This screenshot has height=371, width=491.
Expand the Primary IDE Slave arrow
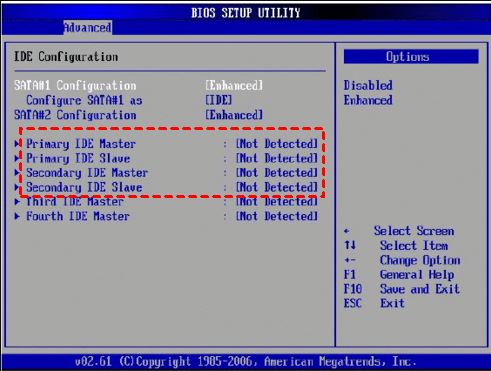click(x=17, y=158)
